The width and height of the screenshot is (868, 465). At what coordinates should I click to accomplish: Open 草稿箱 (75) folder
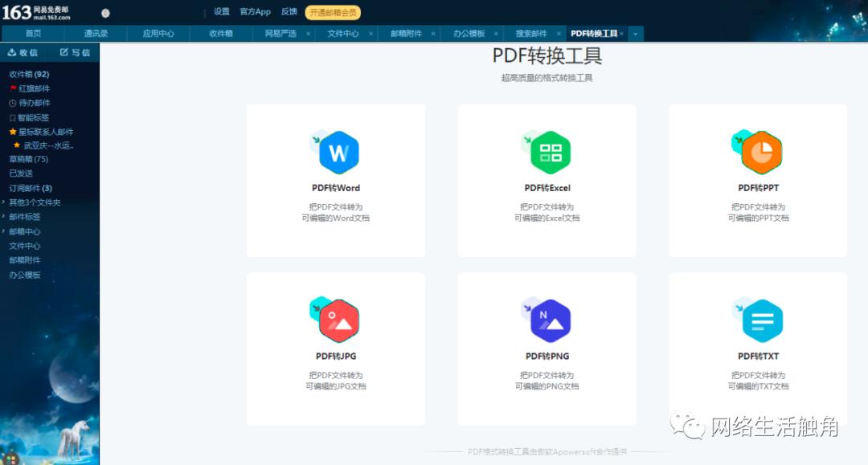[28, 159]
